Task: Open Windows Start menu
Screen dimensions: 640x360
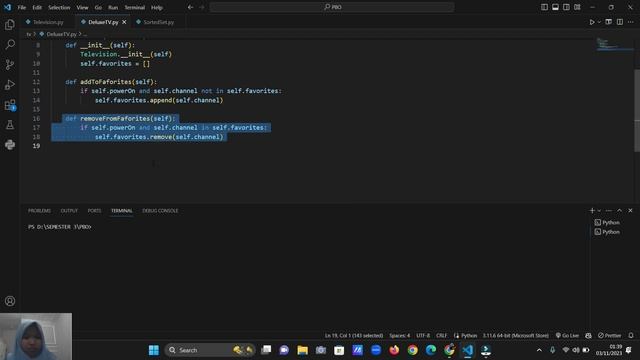Action: (153, 350)
